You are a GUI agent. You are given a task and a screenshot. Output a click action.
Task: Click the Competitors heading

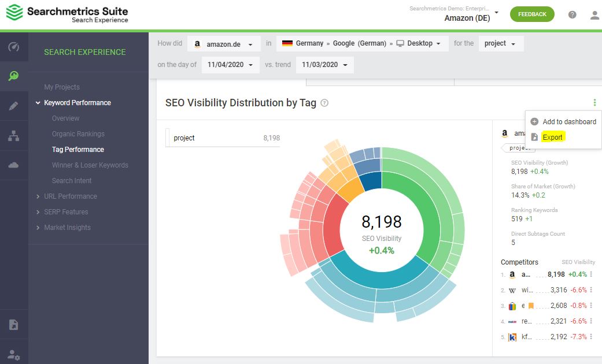pyautogui.click(x=519, y=262)
